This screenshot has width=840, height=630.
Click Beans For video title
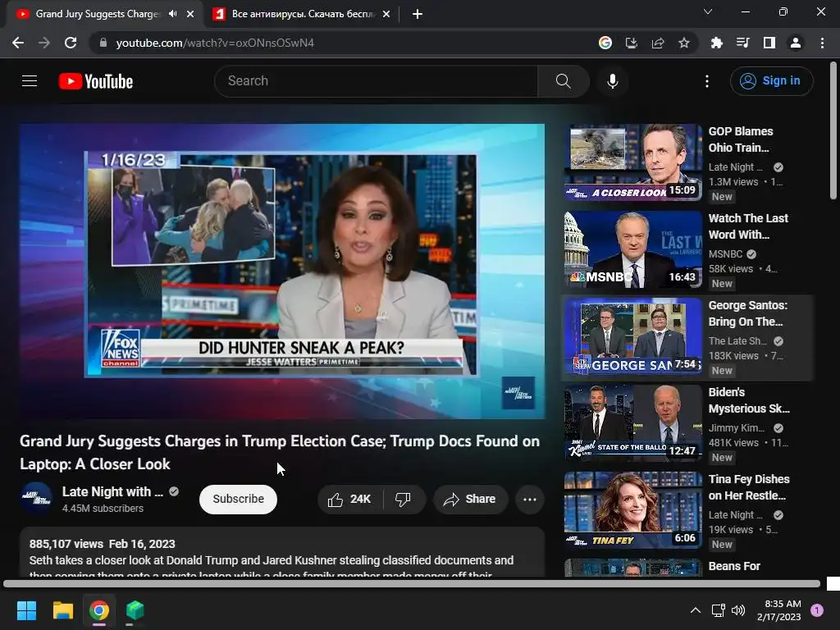point(734,566)
